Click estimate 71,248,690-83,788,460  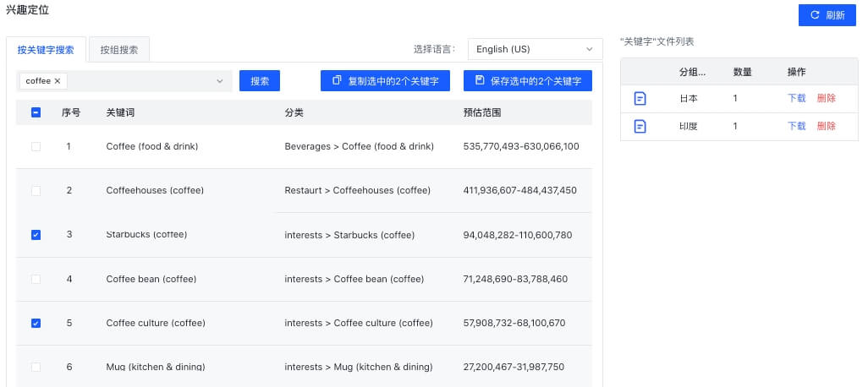[x=515, y=279]
